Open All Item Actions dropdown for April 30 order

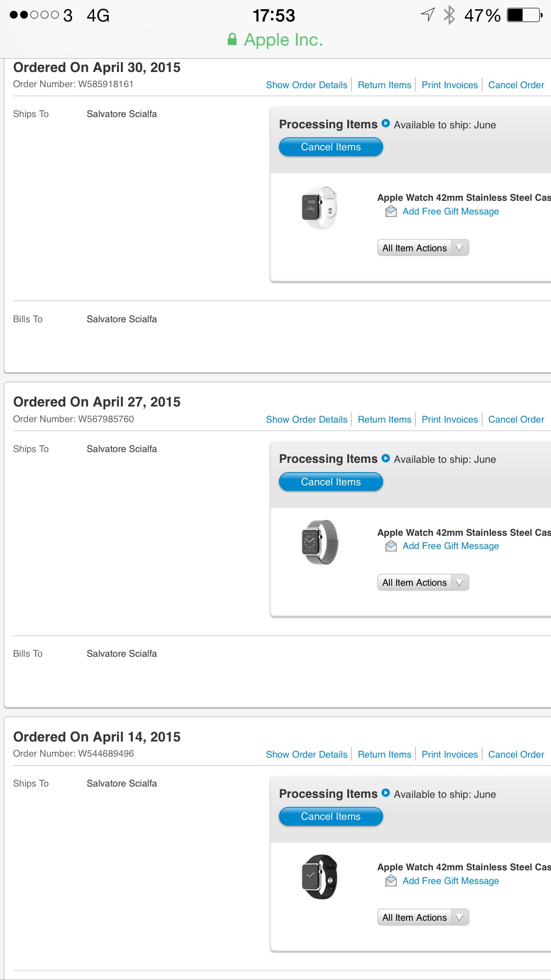423,248
